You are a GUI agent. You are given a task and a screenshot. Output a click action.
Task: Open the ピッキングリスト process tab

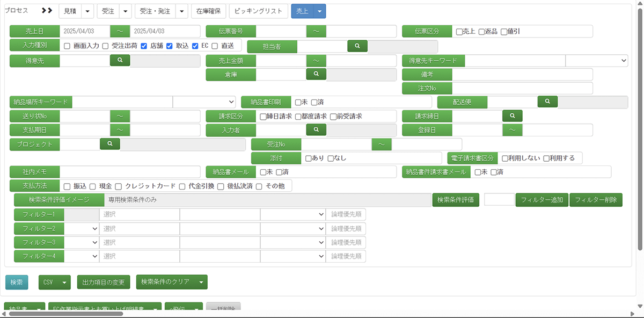click(258, 11)
